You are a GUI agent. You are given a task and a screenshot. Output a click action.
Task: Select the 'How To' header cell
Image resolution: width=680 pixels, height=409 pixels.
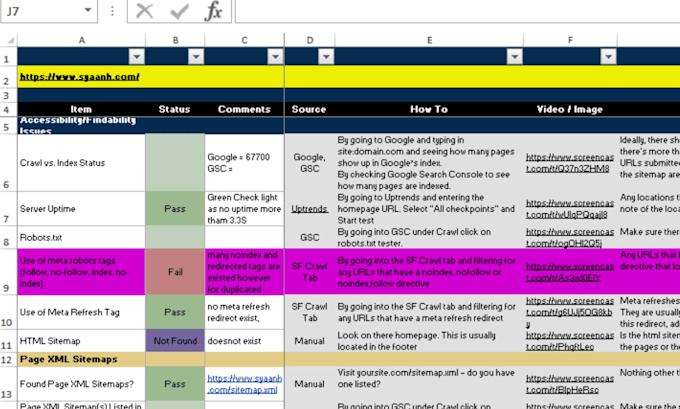click(x=429, y=109)
